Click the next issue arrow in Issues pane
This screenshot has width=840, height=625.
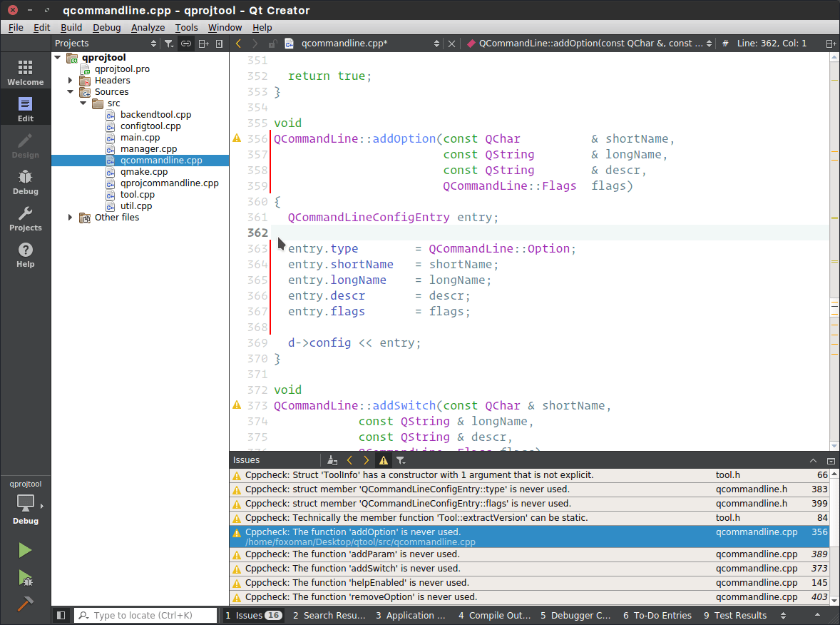[x=366, y=460]
